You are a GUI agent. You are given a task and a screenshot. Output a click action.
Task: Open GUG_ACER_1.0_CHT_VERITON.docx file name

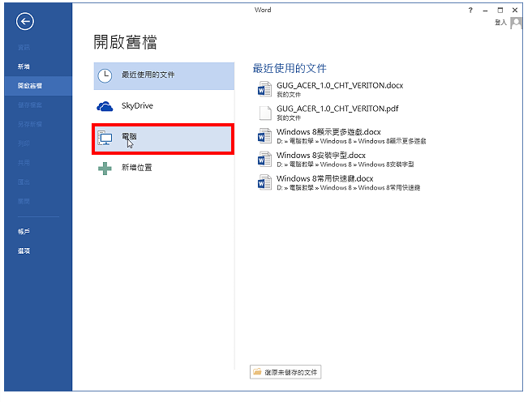pyautogui.click(x=340, y=85)
